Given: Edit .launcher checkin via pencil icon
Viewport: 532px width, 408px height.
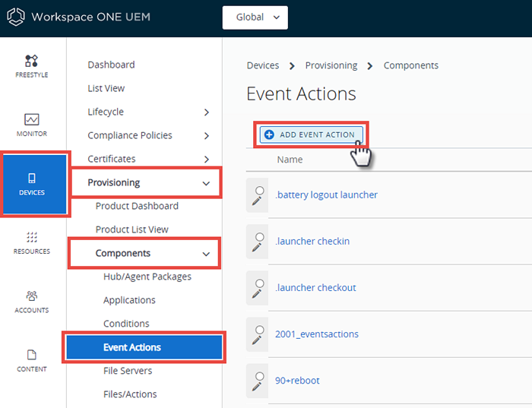Looking at the screenshot, I should (x=257, y=248).
